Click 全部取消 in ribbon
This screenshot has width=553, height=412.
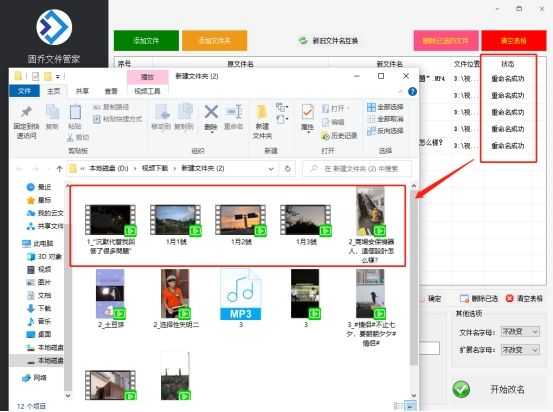[385, 119]
